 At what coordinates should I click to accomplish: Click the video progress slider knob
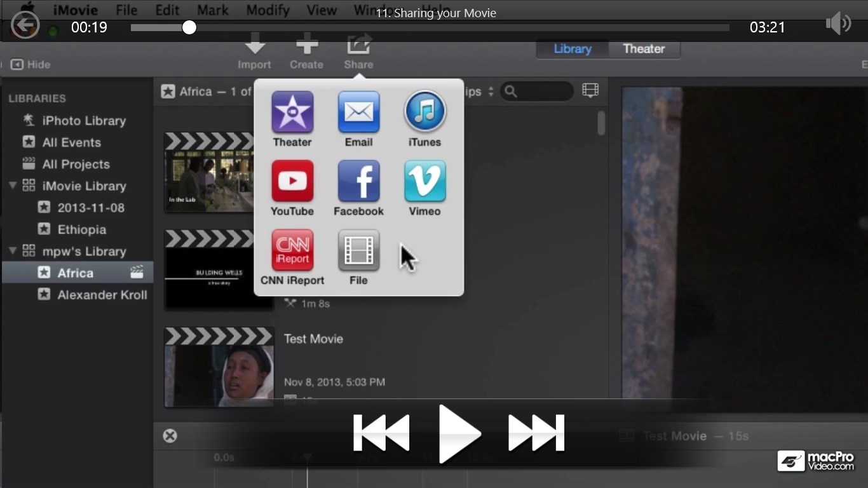click(189, 27)
